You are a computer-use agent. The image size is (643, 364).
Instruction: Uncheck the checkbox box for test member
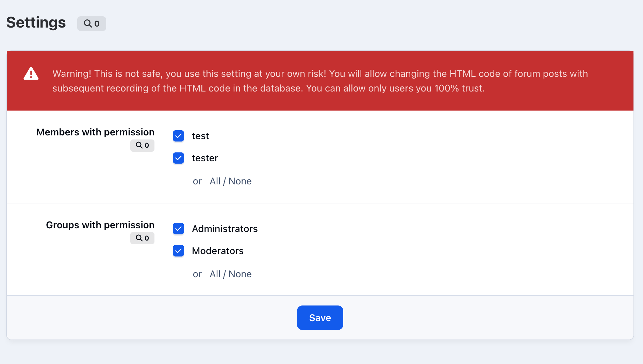[178, 136]
